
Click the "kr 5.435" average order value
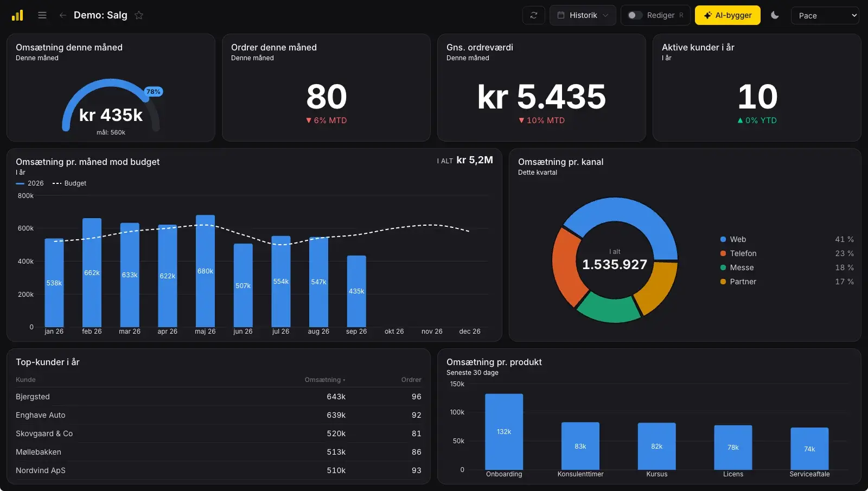click(x=541, y=97)
